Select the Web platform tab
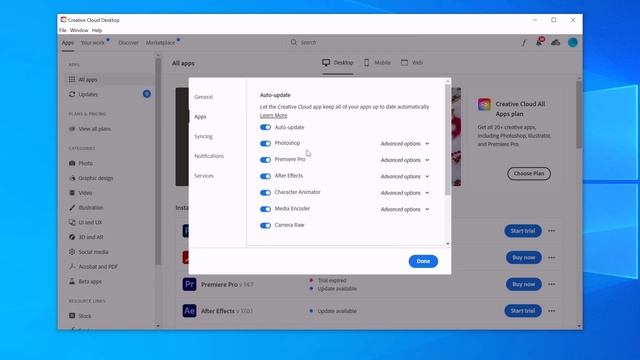The image size is (640, 360). click(x=411, y=63)
